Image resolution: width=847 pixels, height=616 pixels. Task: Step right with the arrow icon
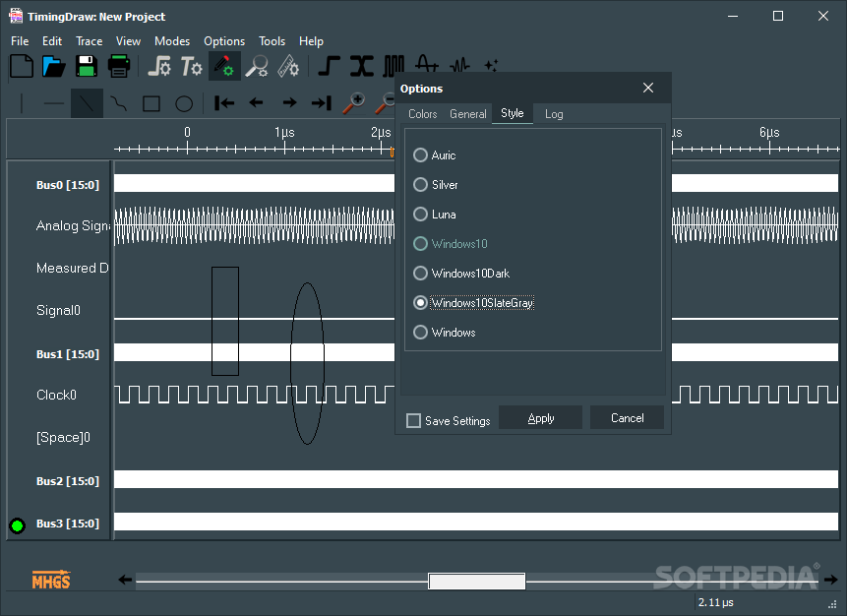pos(289,102)
